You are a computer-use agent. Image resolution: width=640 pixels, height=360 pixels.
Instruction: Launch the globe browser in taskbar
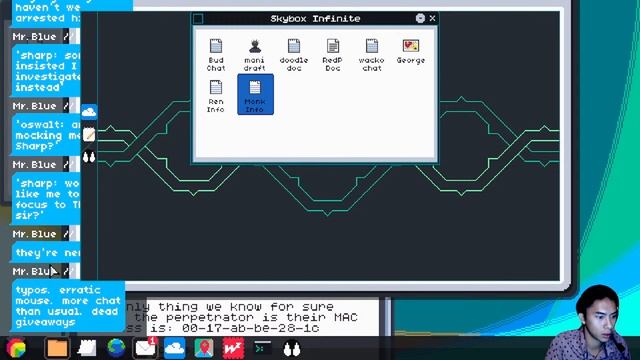(x=116, y=348)
